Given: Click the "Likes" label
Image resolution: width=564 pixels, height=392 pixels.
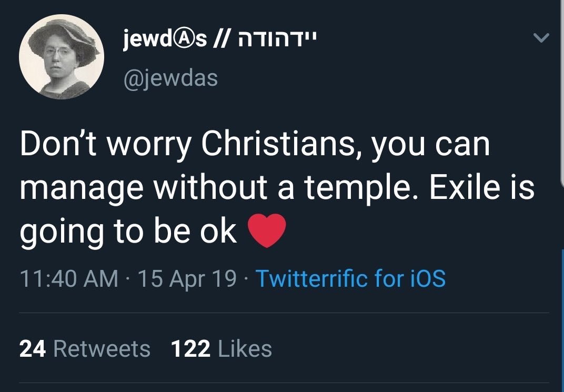Looking at the screenshot, I should tap(245, 349).
